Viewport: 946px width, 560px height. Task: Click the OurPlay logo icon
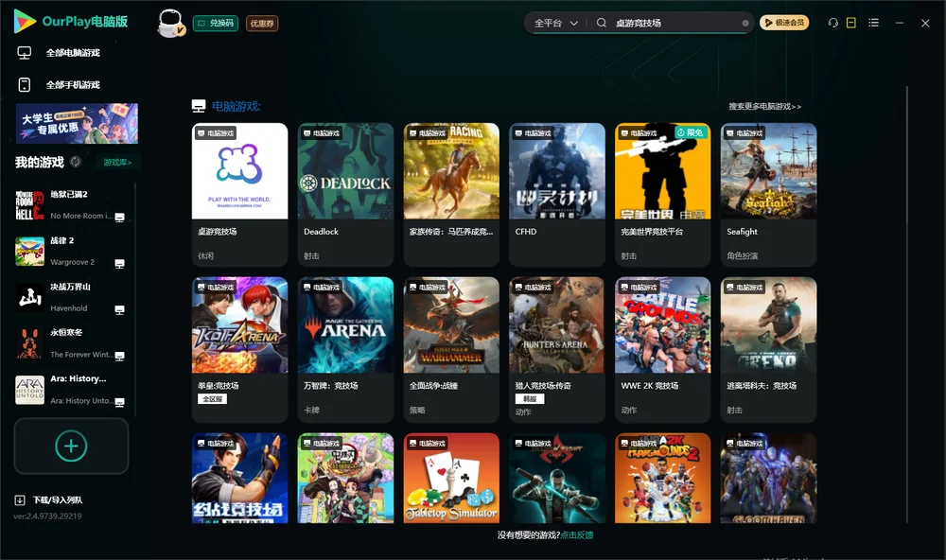point(25,22)
